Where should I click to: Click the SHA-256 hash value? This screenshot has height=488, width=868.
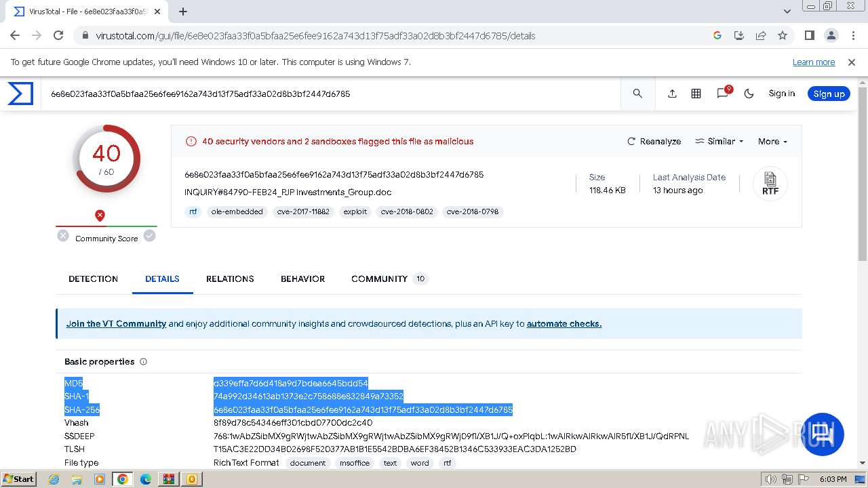(363, 409)
